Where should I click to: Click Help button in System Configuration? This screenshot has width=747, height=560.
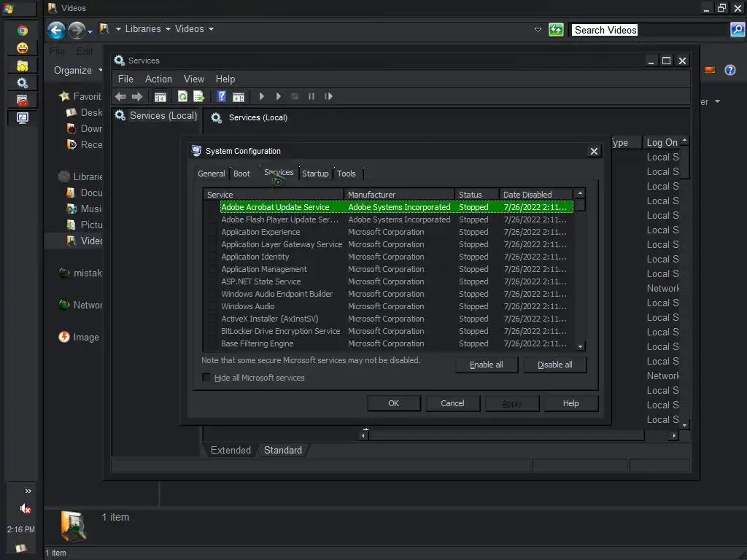pyautogui.click(x=570, y=403)
